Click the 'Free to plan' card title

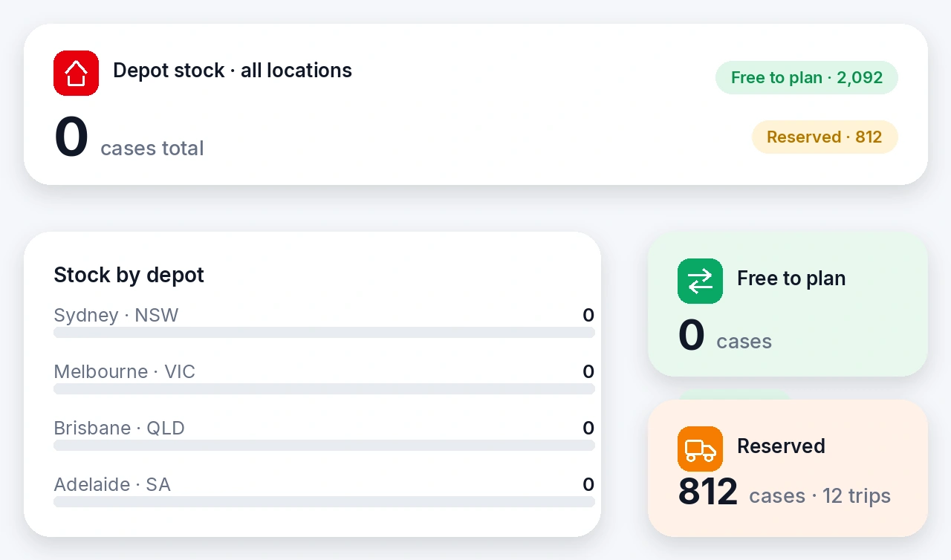click(791, 279)
